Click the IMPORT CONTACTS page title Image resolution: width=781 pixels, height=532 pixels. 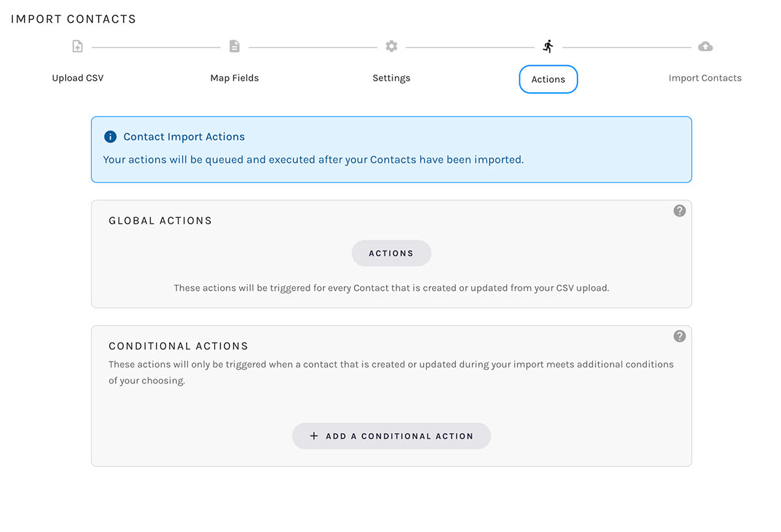pos(73,19)
